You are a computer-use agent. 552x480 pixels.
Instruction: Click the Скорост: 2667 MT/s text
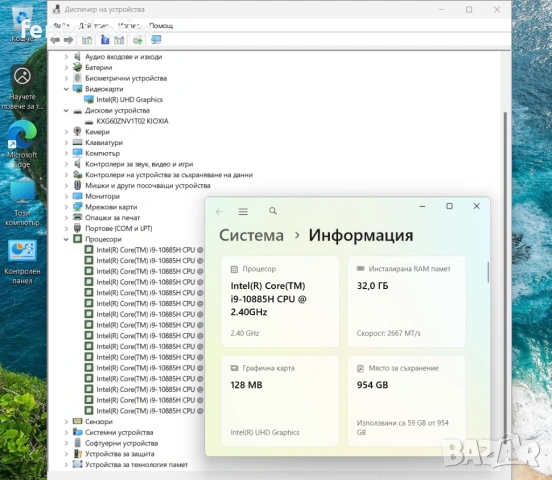point(388,333)
